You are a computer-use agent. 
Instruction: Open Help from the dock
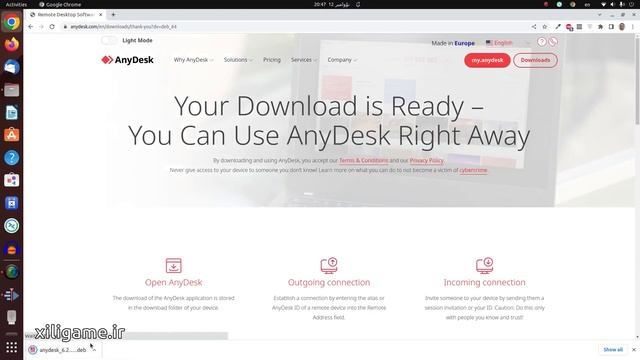11,158
